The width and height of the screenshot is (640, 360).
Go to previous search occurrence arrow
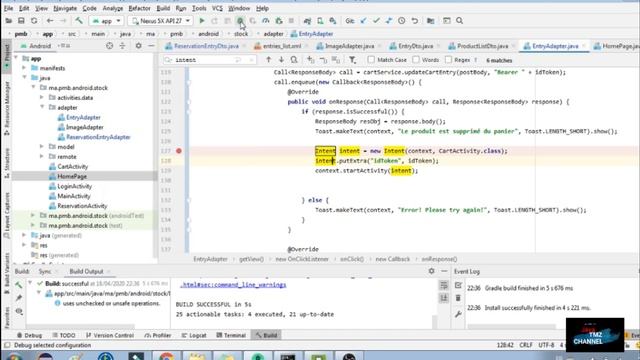pyautogui.click(x=269, y=60)
